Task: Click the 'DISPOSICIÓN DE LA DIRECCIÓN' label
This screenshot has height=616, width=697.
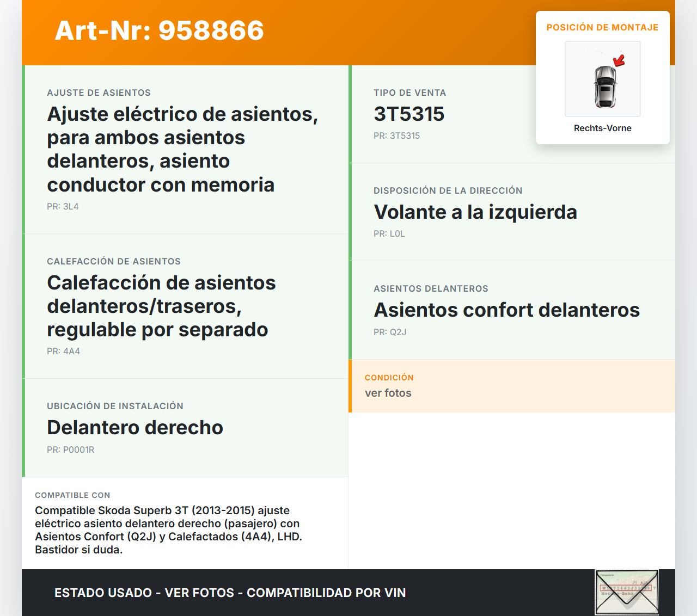Action: click(x=448, y=190)
